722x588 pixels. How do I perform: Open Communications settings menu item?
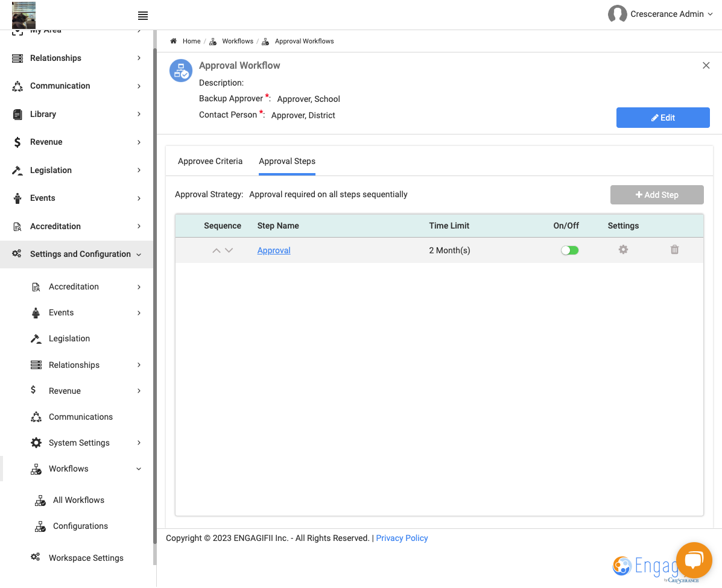(81, 417)
